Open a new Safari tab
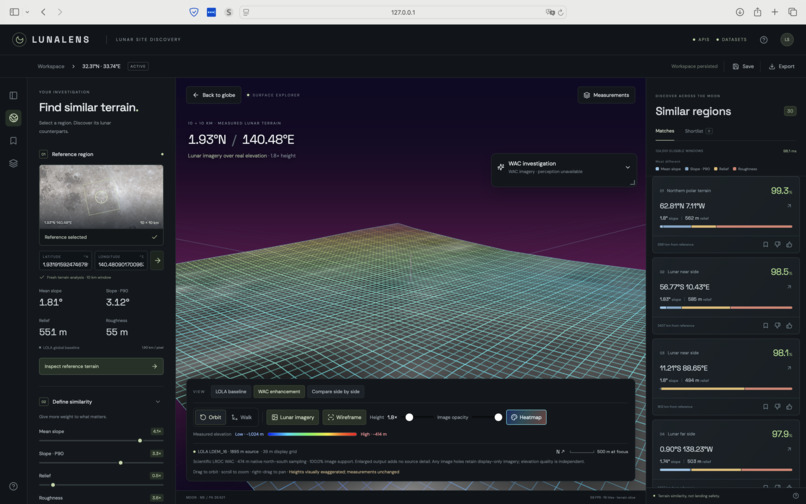Image resolution: width=806 pixels, height=504 pixels. point(775,12)
